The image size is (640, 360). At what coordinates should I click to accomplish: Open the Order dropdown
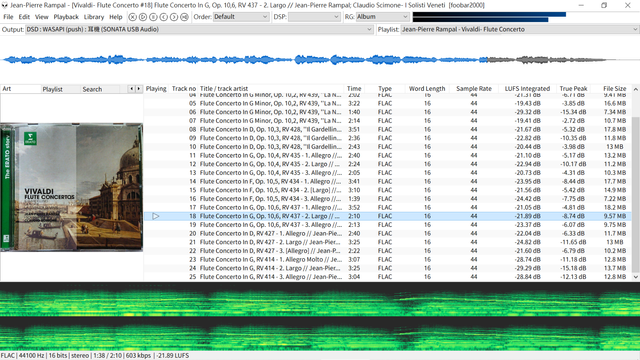(241, 17)
